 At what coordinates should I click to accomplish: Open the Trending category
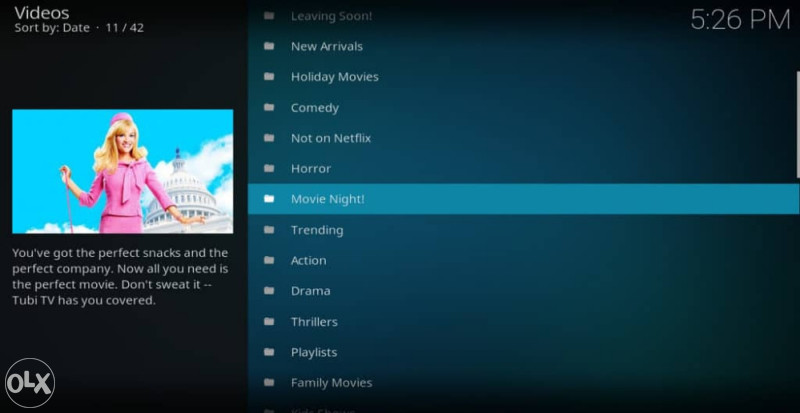[522, 230]
